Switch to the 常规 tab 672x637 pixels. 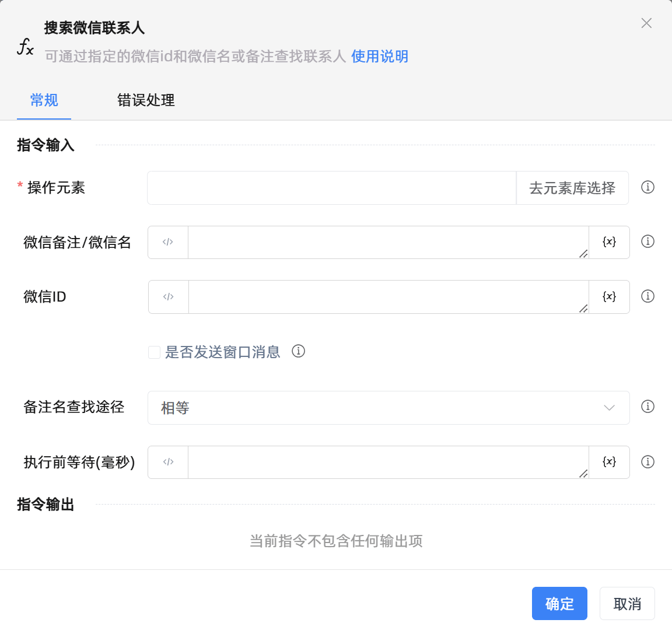44,100
